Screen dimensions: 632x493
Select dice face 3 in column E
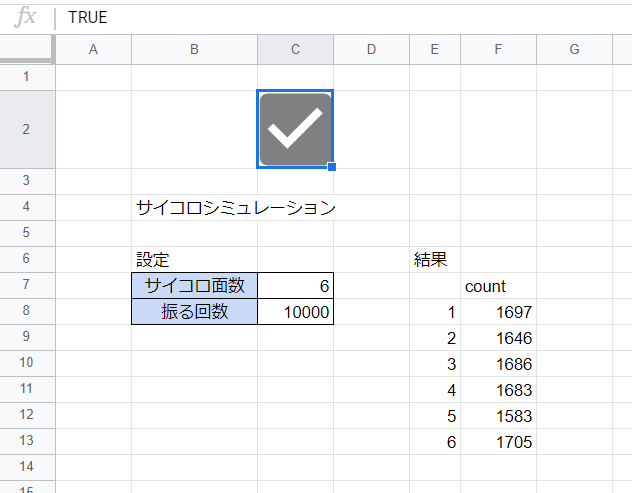coord(435,363)
